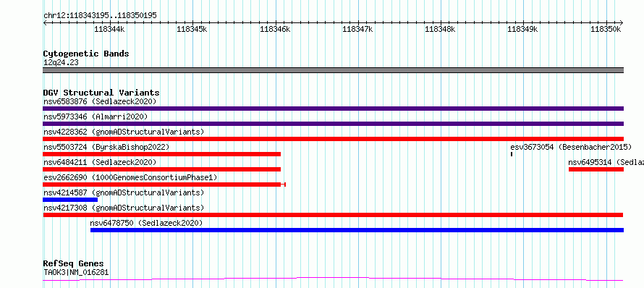Click the nsv6478750 (Sedlazeck2020) label
The width and height of the screenshot is (644, 288).
(x=147, y=223)
